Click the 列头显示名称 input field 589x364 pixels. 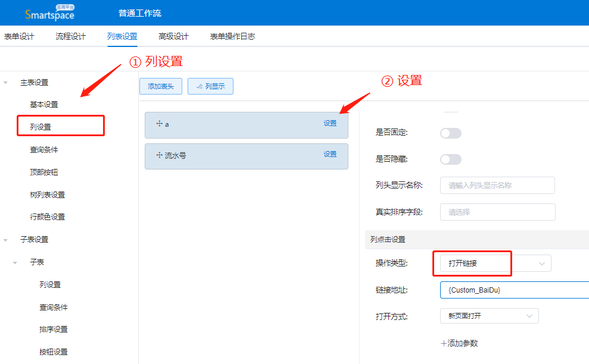coord(497,185)
